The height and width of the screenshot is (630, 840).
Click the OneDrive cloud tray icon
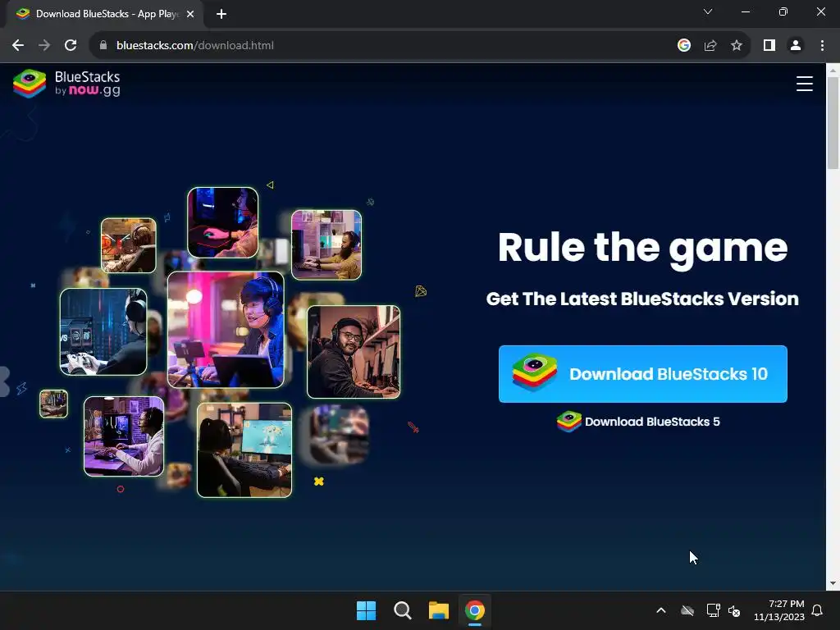click(x=687, y=610)
